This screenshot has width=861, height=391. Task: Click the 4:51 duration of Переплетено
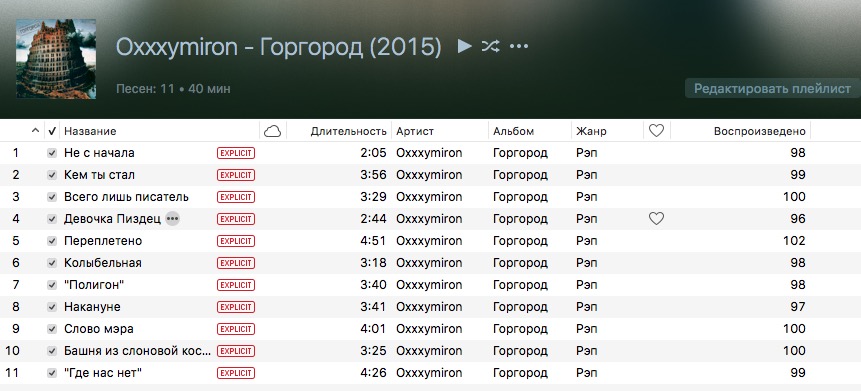tap(373, 241)
